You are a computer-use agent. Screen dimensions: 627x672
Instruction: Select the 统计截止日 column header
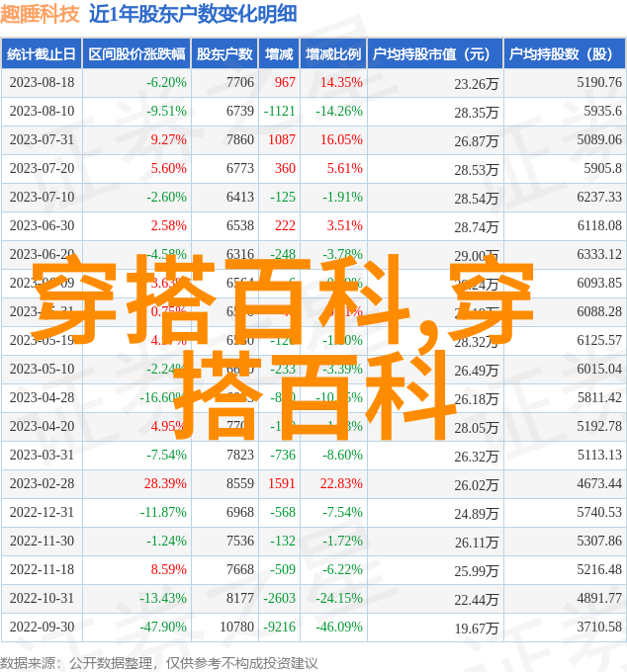click(x=42, y=54)
